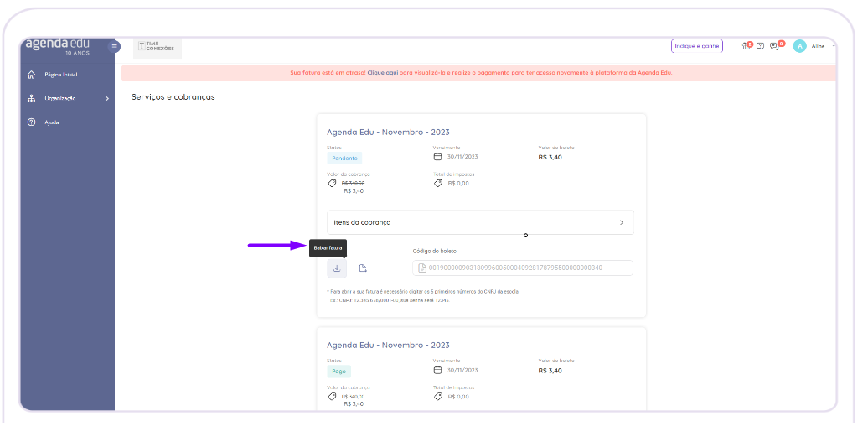
Task: Click the strikethrough original price in Pendente card
Action: click(354, 183)
